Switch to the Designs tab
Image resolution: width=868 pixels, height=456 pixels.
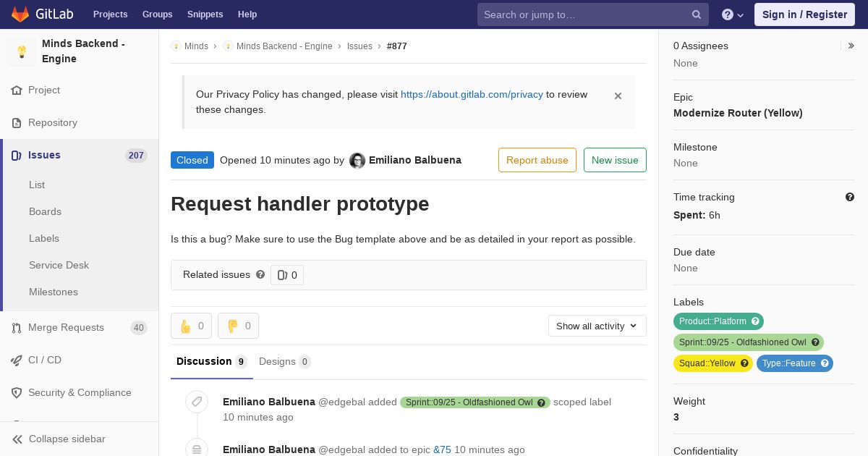[x=285, y=362]
